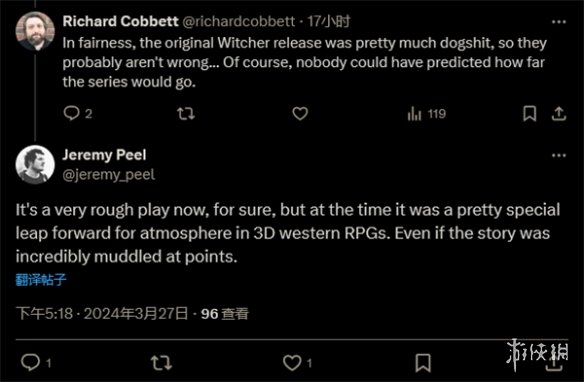
Task: Reply to Richard Cobbett's tweet
Action: pos(72,113)
